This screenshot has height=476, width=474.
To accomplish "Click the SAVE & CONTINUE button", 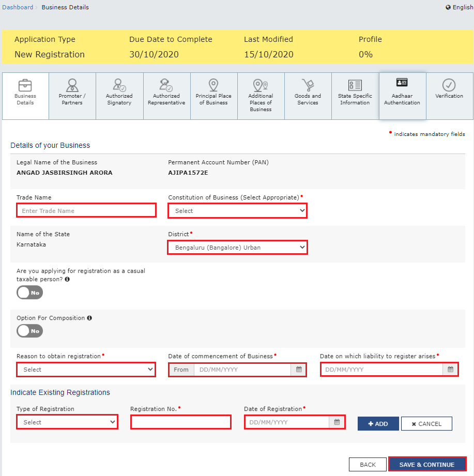I will coord(427,464).
